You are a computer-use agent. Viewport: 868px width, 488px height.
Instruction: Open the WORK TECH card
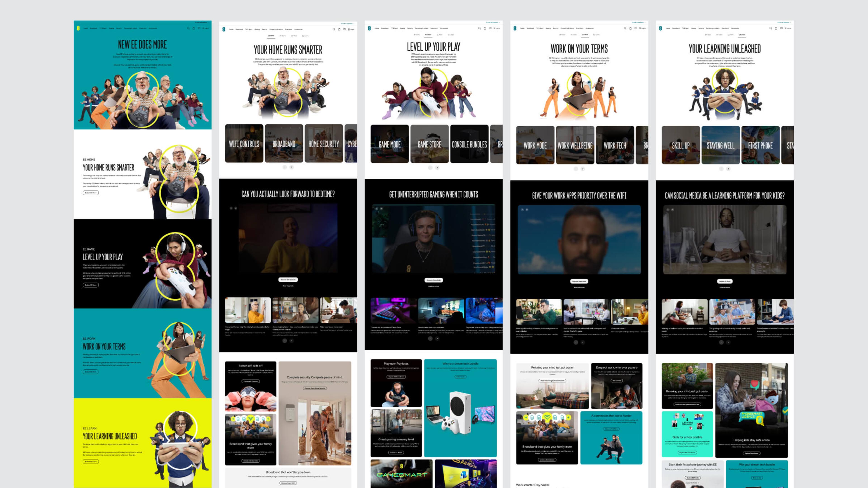click(x=615, y=145)
